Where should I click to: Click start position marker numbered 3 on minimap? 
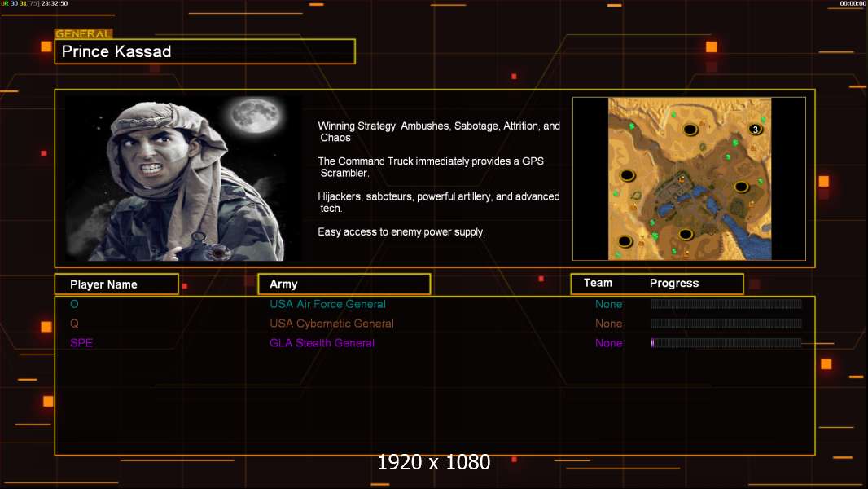coord(755,130)
